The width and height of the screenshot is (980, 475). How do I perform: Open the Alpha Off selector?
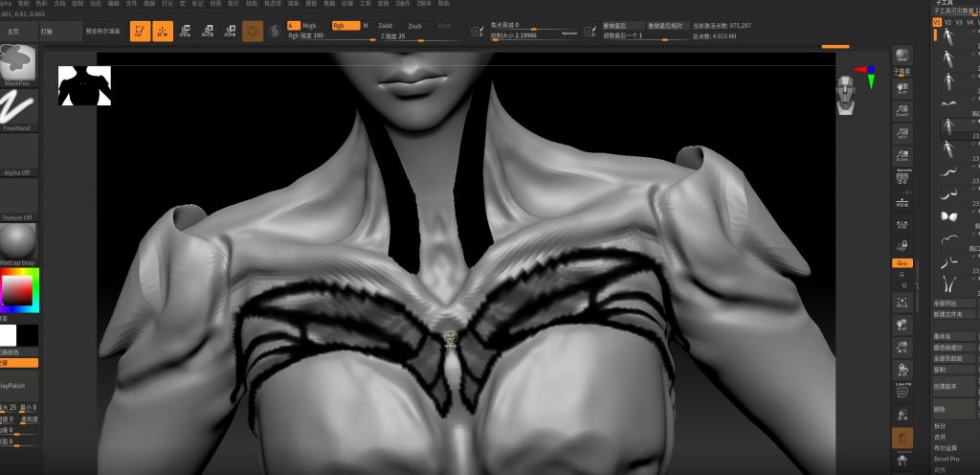click(x=19, y=153)
